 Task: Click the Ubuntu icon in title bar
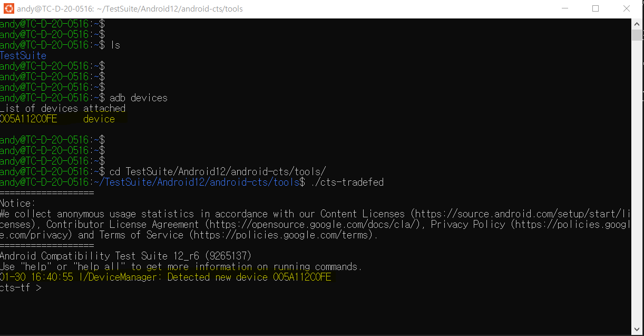tap(8, 8)
